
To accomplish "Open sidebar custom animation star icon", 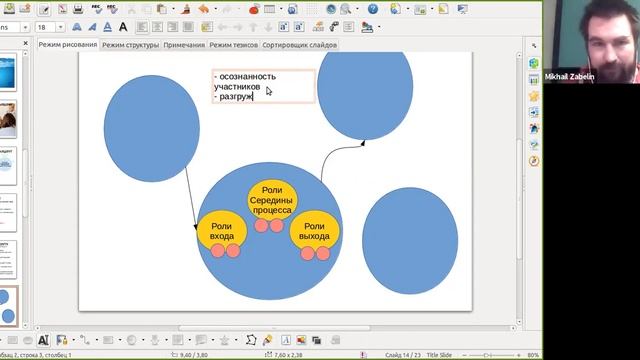I will pyautogui.click(x=534, y=96).
